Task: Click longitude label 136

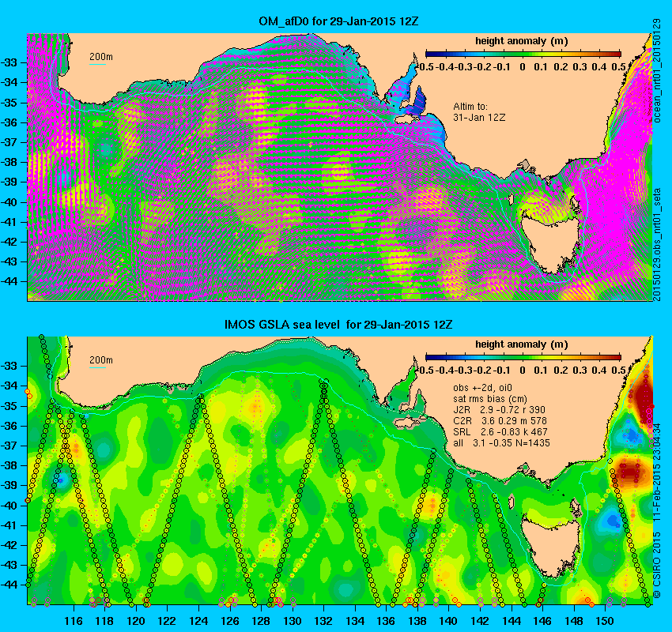Action: 386,621
